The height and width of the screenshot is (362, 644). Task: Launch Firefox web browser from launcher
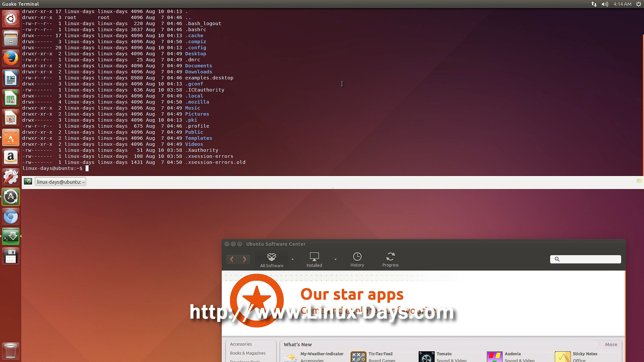point(11,58)
